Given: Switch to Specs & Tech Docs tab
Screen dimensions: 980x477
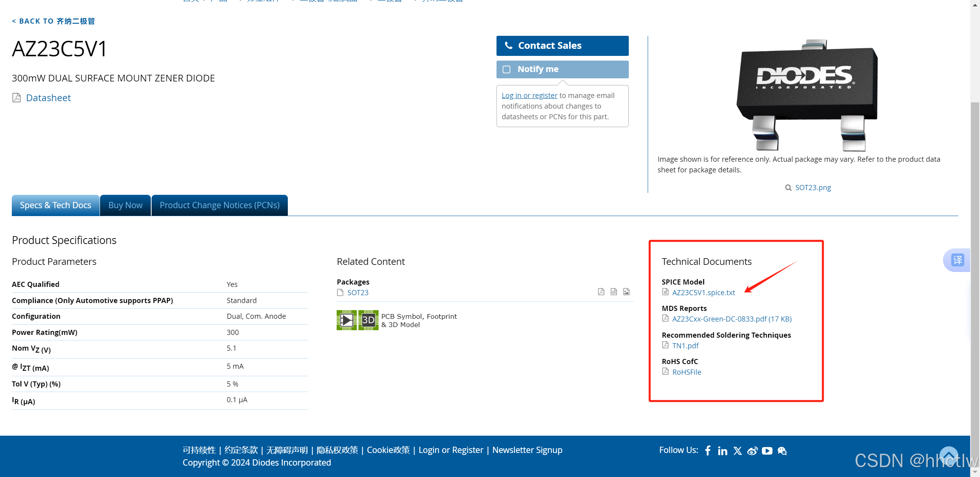Looking at the screenshot, I should [56, 205].
